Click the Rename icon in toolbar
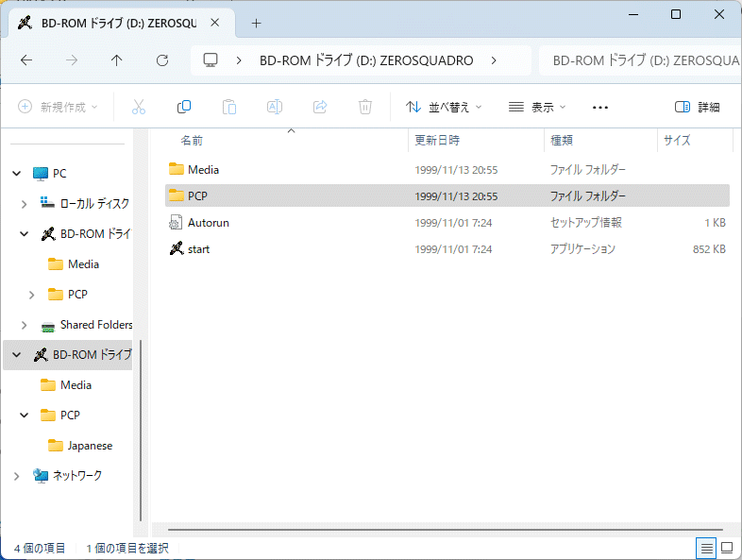The image size is (742, 560). click(x=275, y=107)
